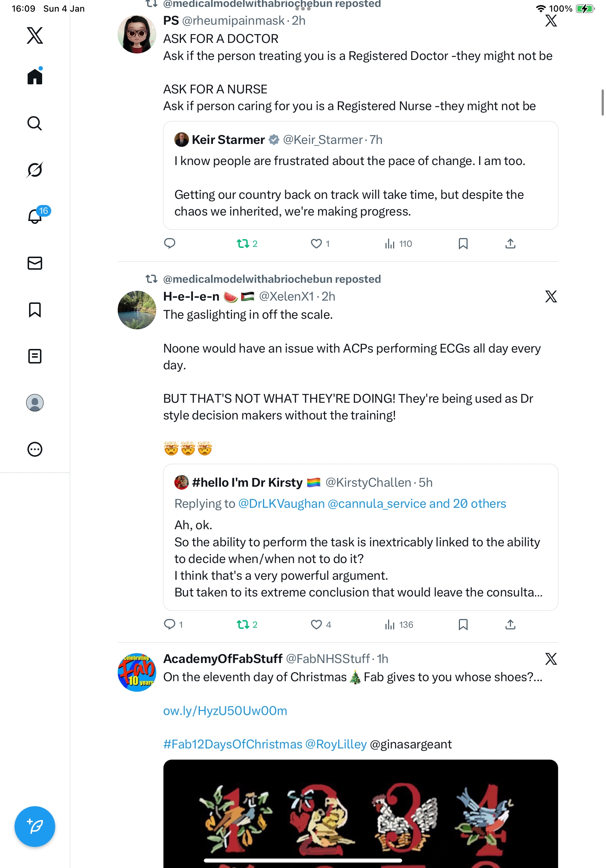606x868 pixels.
Task: Open More options circle in sidebar
Action: pyautogui.click(x=35, y=449)
